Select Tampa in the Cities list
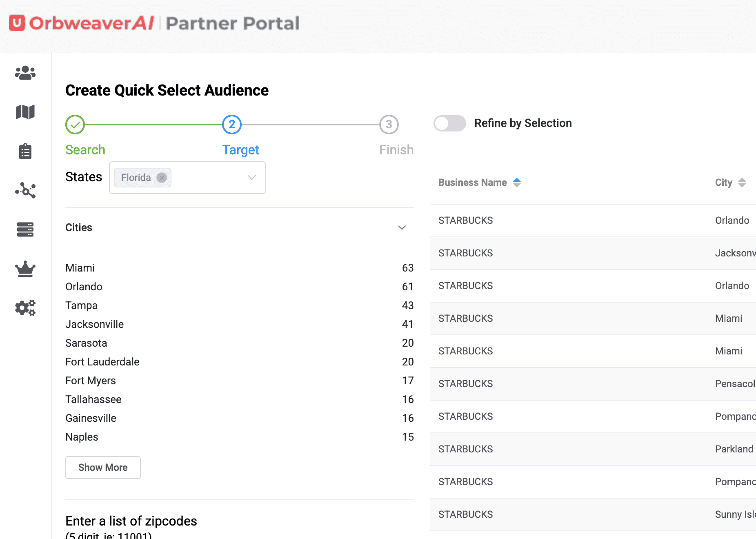 tap(81, 305)
